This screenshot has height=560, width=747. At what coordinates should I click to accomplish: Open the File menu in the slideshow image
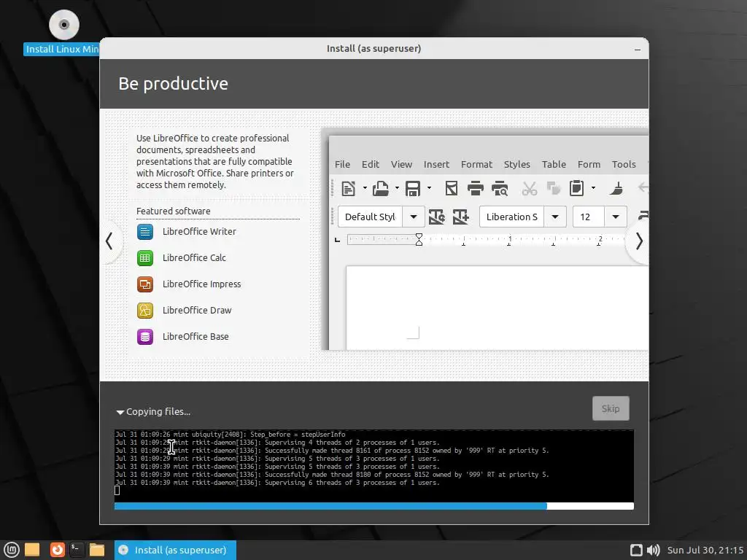[x=342, y=164]
